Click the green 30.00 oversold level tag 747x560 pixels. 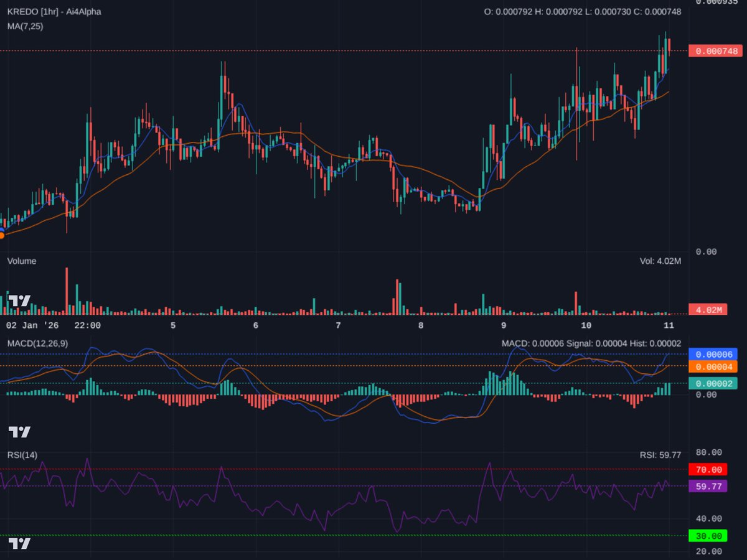click(x=708, y=536)
